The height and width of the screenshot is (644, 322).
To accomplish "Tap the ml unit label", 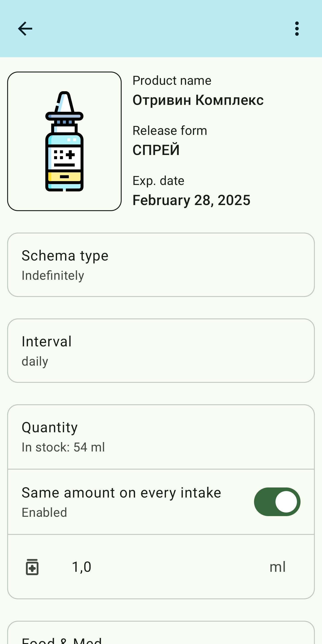I will click(278, 567).
